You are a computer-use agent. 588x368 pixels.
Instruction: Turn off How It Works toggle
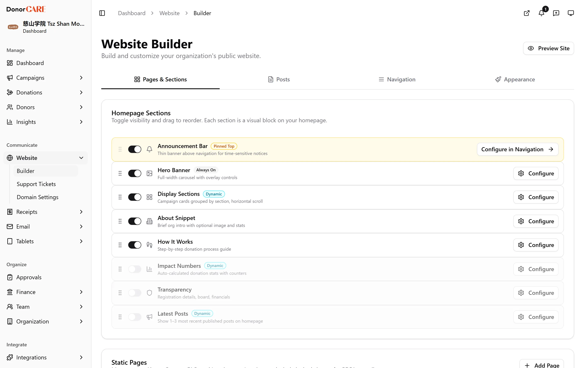coord(135,245)
